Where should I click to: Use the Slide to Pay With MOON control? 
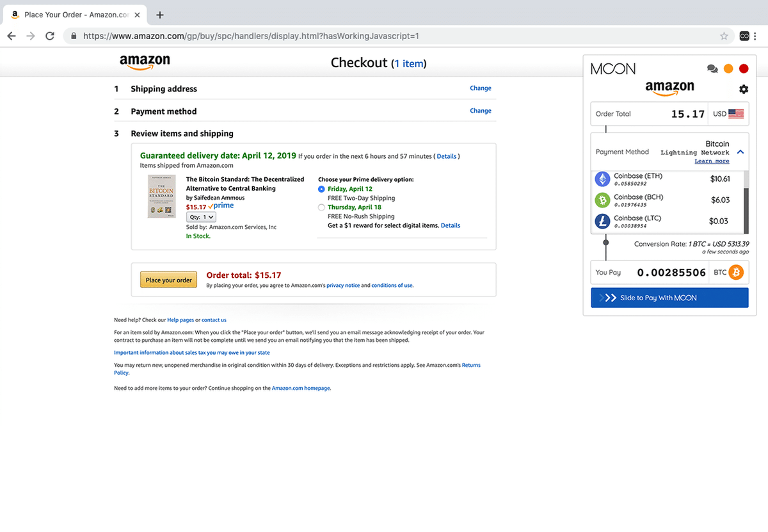point(669,297)
